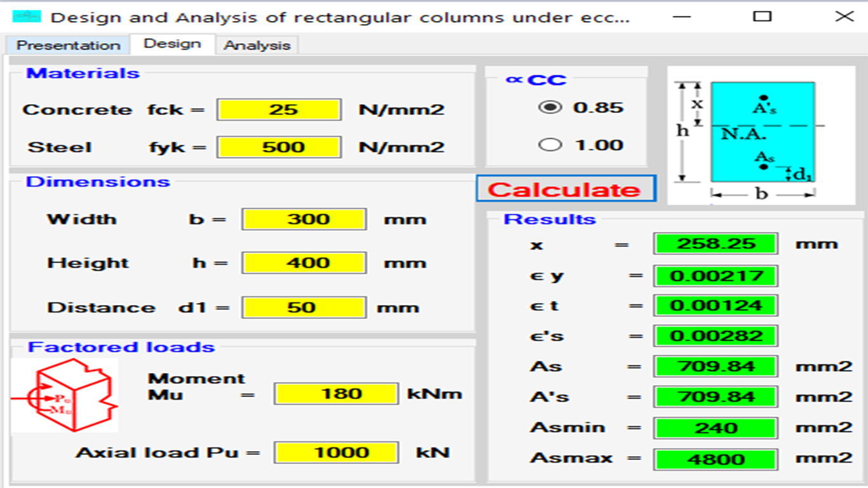This screenshot has width=868, height=488.
Task: Click the 'Asmin' result label
Action: (x=567, y=428)
